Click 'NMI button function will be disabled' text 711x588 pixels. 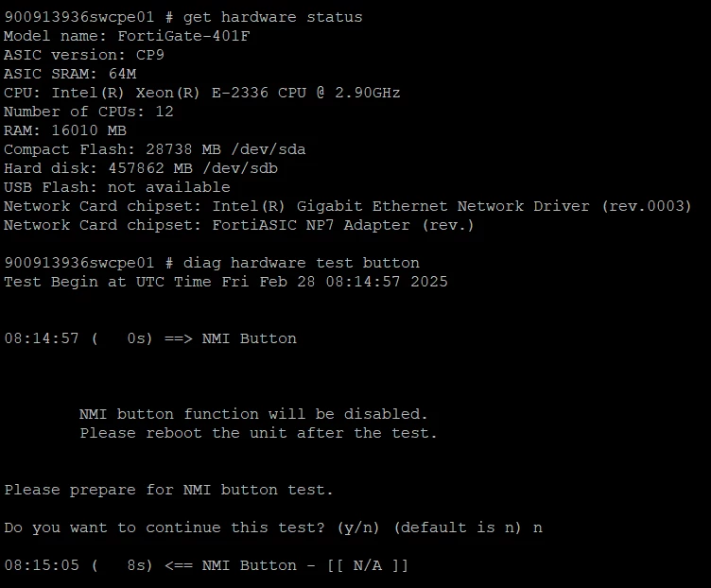click(253, 414)
